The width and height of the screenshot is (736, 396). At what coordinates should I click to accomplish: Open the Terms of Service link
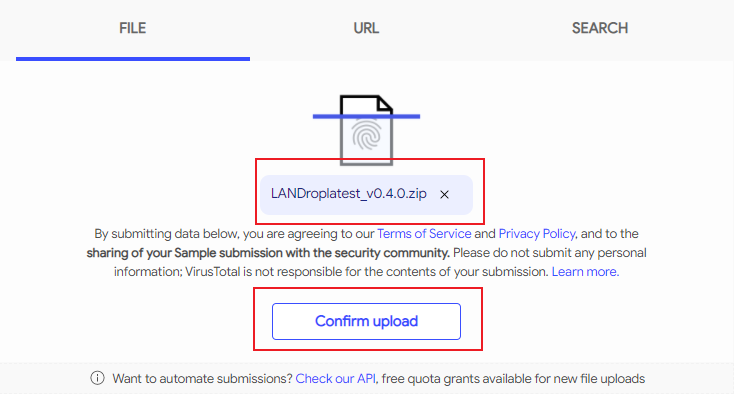[424, 234]
